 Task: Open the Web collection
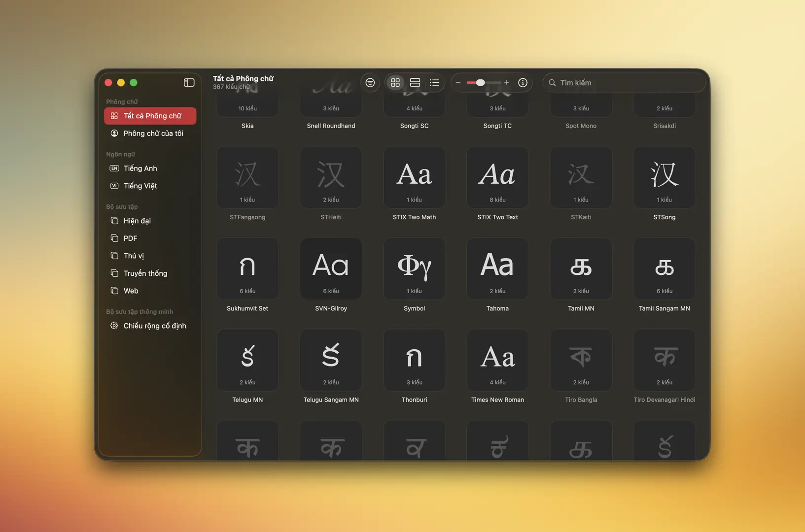click(150, 291)
